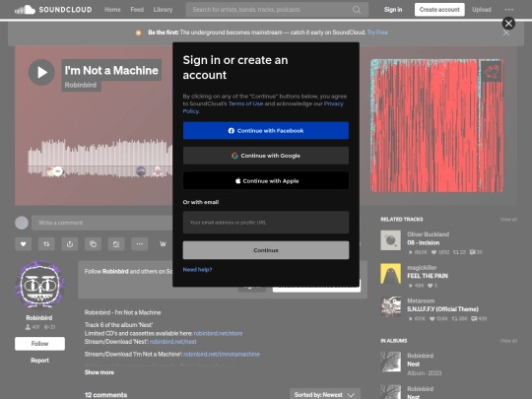Viewport: 532px width, 399px height.
Task: Open the Robinbird artist label under title
Action: pos(81,85)
